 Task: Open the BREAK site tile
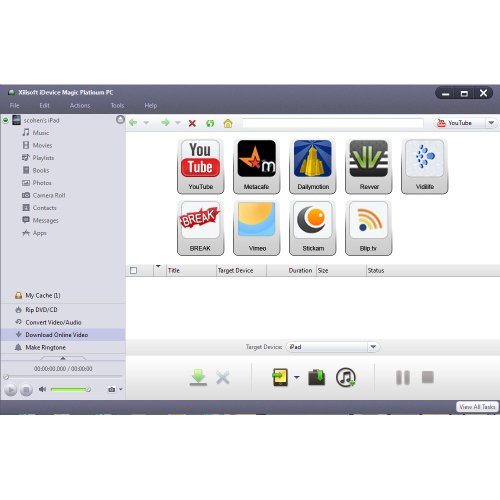(x=200, y=228)
